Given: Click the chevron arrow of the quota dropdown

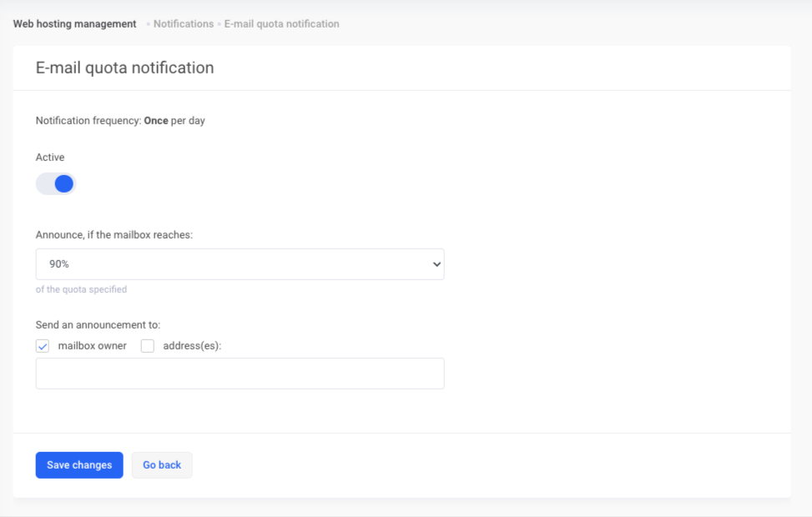Looking at the screenshot, I should [x=436, y=264].
